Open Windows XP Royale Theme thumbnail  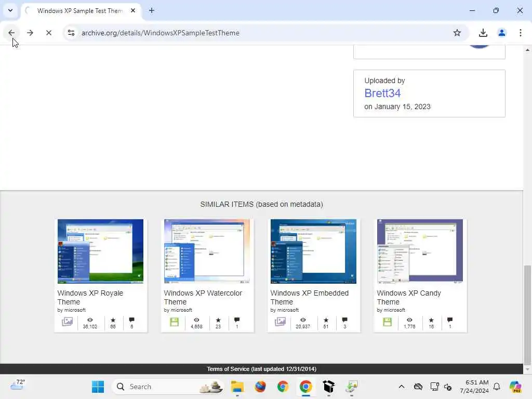tap(100, 251)
